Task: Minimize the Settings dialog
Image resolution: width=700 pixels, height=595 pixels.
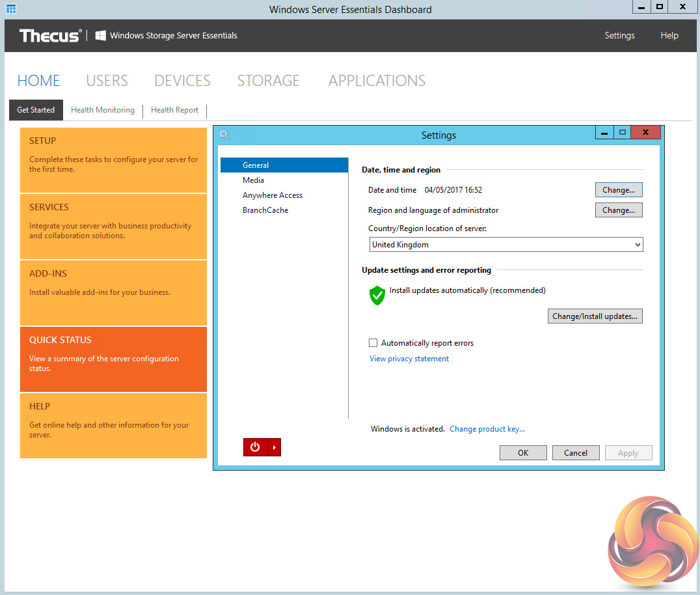Action: click(604, 133)
